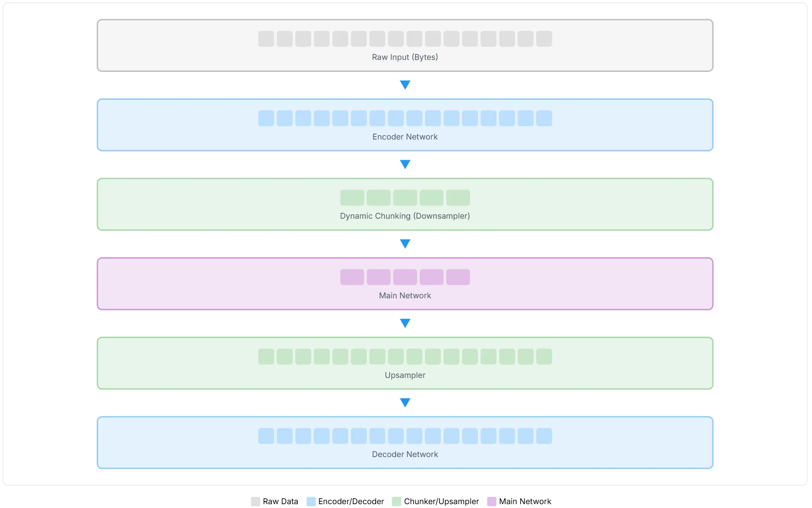Click the last blue block in Encoder Network

tap(544, 118)
